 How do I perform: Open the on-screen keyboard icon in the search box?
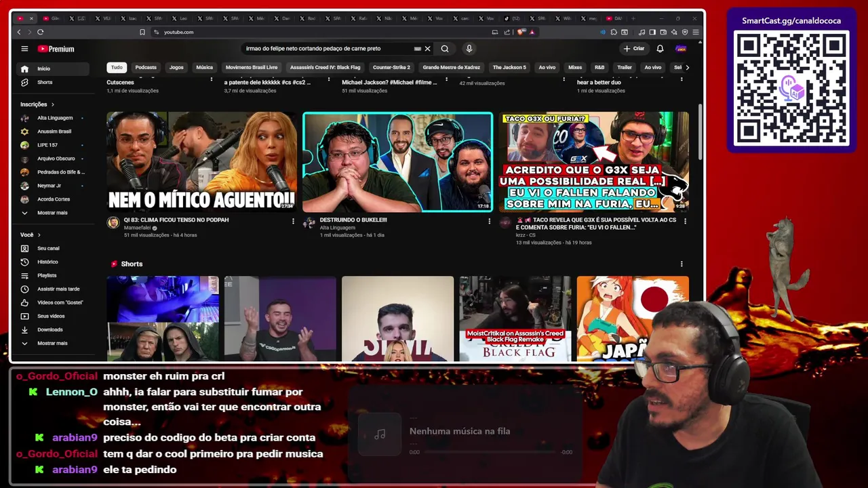coord(417,49)
